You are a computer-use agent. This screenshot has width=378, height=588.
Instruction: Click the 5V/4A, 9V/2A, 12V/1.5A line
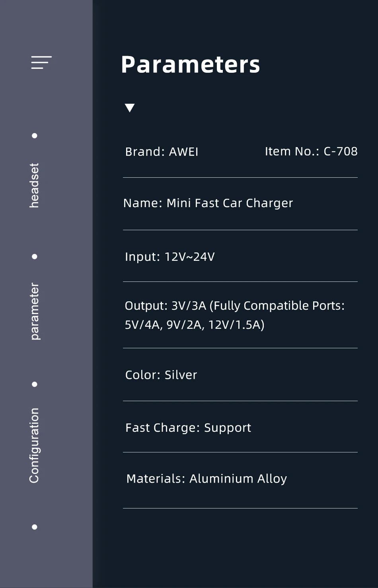pyautogui.click(x=195, y=324)
